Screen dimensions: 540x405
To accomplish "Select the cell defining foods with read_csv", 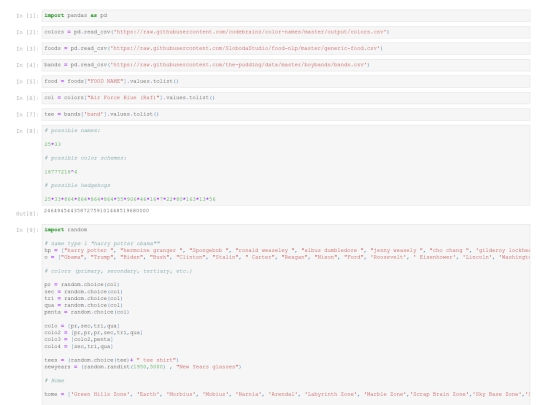I will point(286,49).
